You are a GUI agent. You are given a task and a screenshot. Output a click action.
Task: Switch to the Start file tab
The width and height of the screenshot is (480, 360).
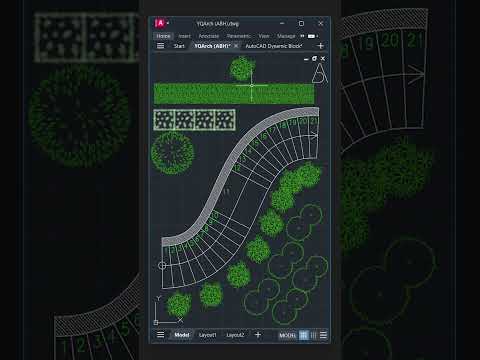click(x=179, y=46)
